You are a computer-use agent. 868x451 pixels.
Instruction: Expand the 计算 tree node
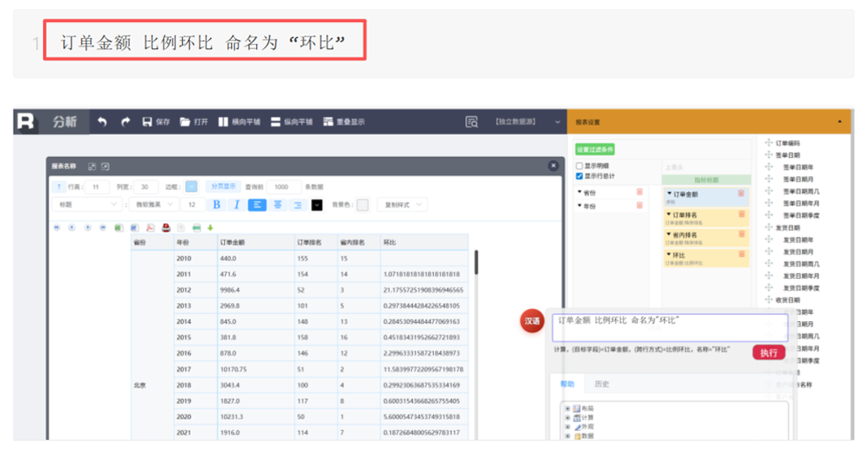pyautogui.click(x=567, y=417)
